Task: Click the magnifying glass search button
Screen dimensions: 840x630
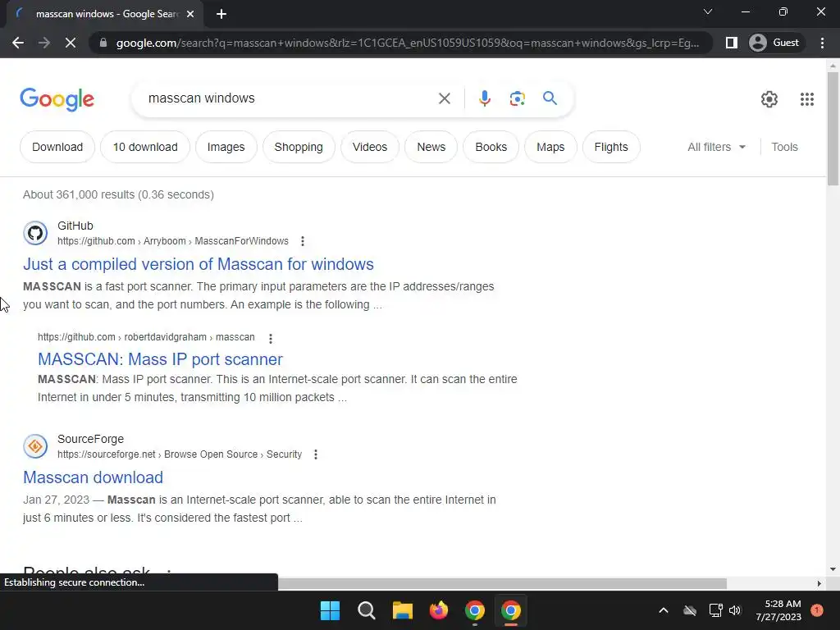Action: coord(550,98)
